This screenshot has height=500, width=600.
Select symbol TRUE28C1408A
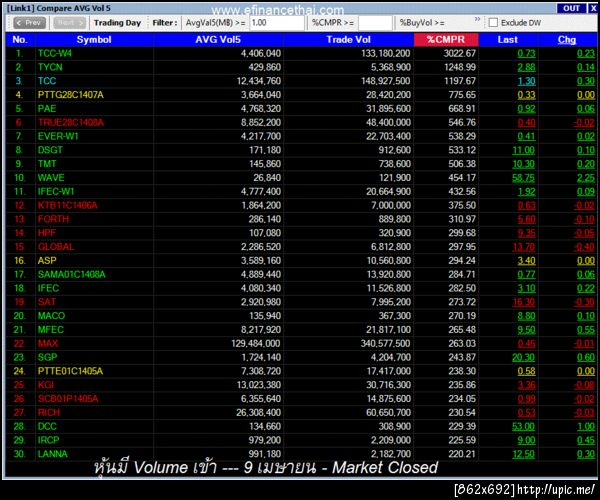click(x=71, y=122)
